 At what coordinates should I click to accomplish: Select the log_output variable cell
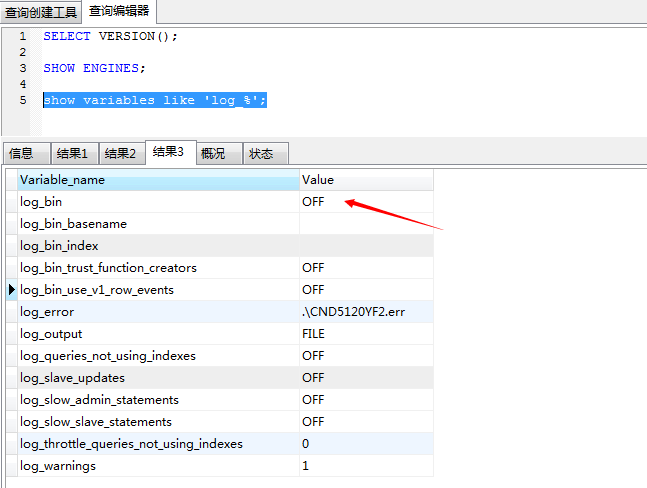coord(158,334)
